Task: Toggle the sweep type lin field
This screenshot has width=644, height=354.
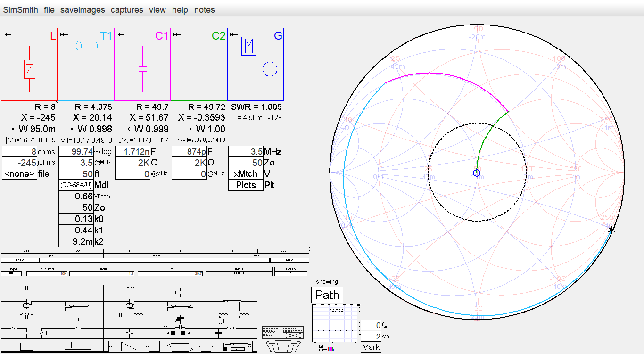Action: [11, 273]
